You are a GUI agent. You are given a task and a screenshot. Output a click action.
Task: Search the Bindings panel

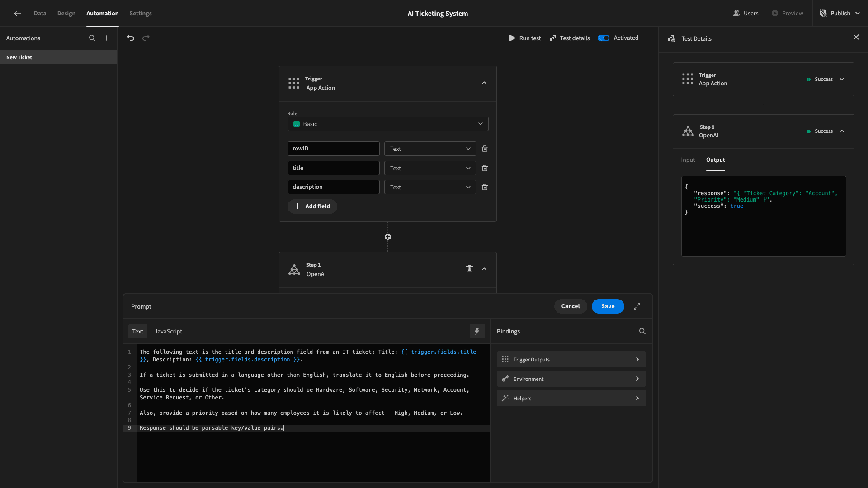coord(642,331)
